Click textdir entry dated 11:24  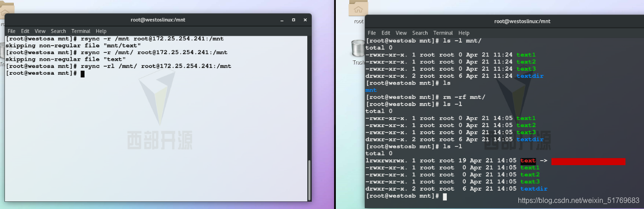click(x=530, y=76)
